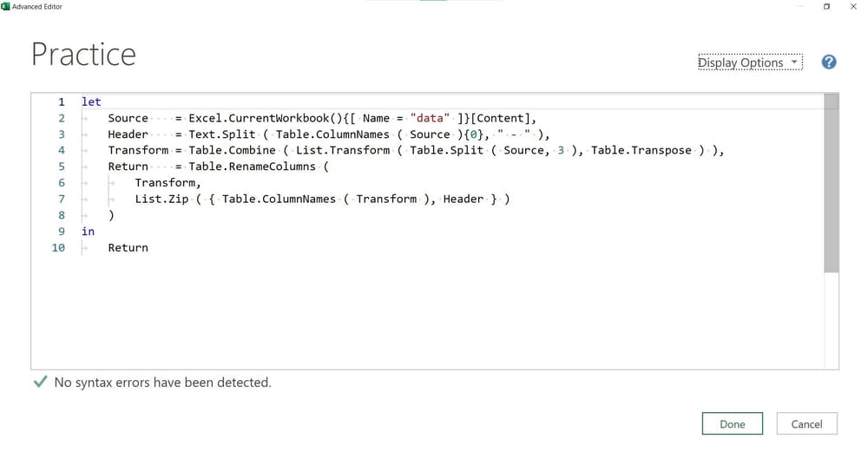Screen dimensions: 868x465
Task: Select line number 6 in the gutter
Action: click(x=62, y=183)
